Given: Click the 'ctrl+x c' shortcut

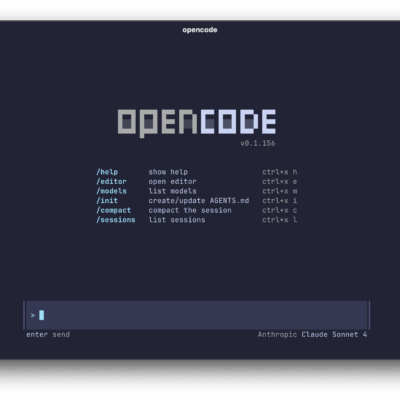Looking at the screenshot, I should (280, 210).
